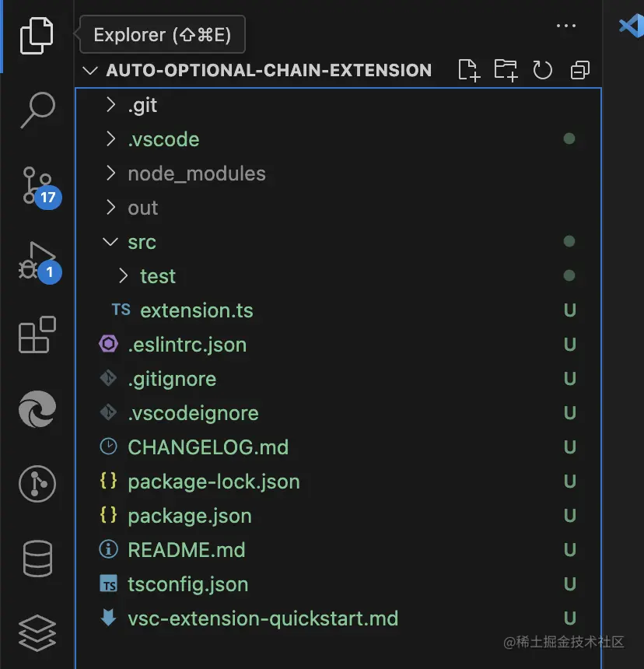Click the clock icon beside CHANGELOG.md
The image size is (644, 669).
click(108, 447)
